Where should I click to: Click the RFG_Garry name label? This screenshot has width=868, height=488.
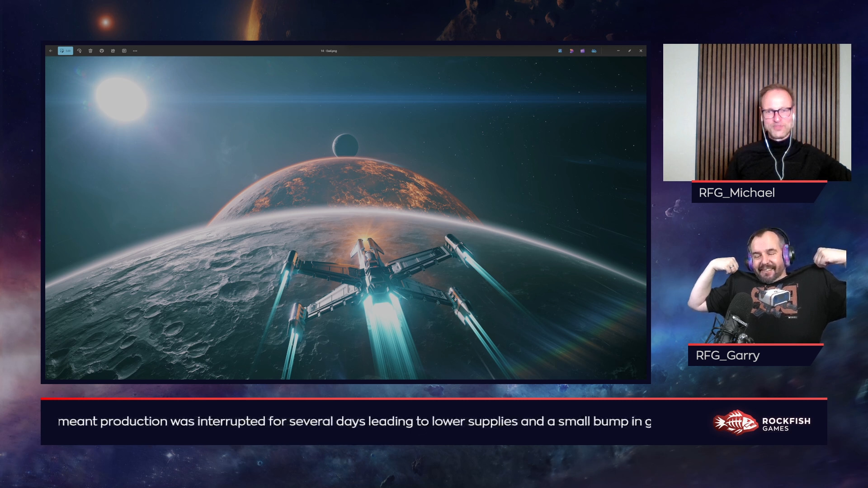pyautogui.click(x=727, y=356)
